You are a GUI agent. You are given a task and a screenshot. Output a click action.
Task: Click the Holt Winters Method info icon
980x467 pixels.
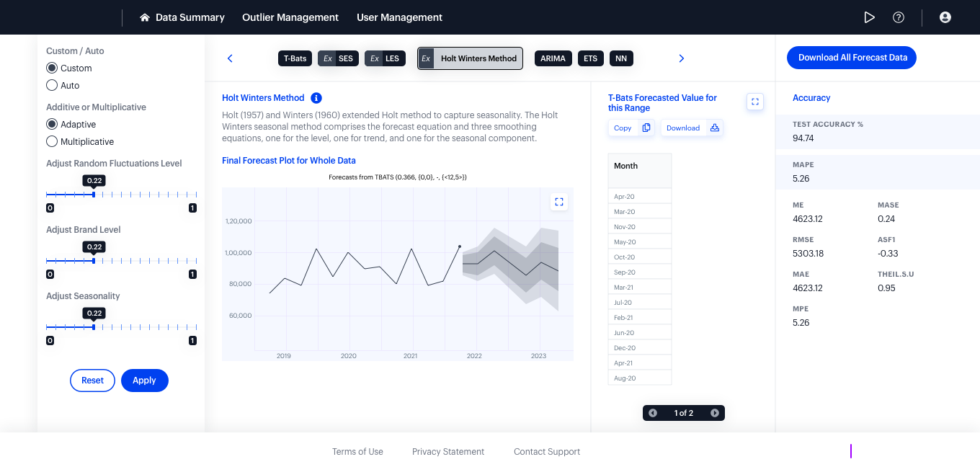click(x=316, y=98)
